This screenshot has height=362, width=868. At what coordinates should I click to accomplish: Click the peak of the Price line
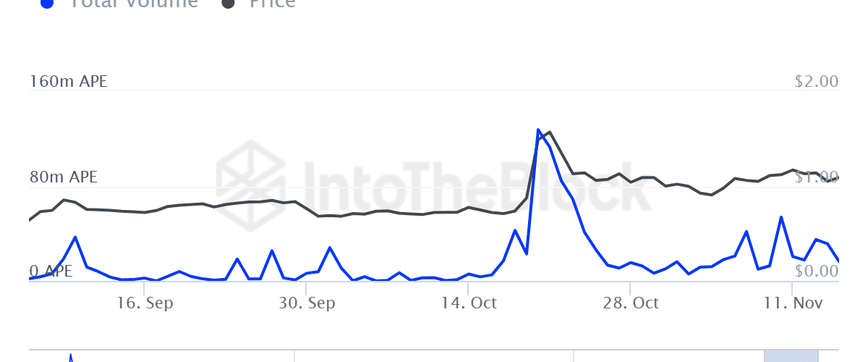[550, 132]
